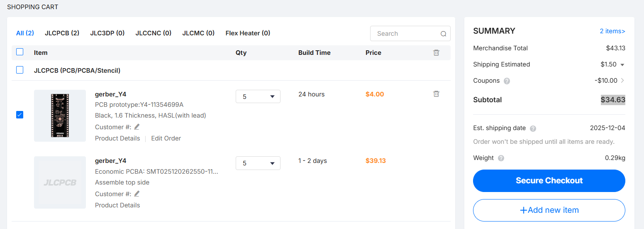Toggle the select-all checkbox in header

pyautogui.click(x=20, y=52)
